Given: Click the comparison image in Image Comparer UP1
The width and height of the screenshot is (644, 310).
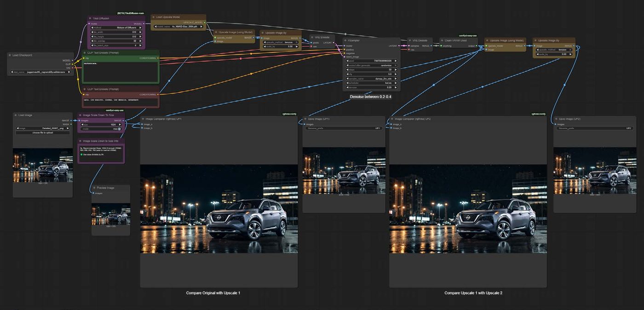Looking at the screenshot, I should pyautogui.click(x=219, y=209).
